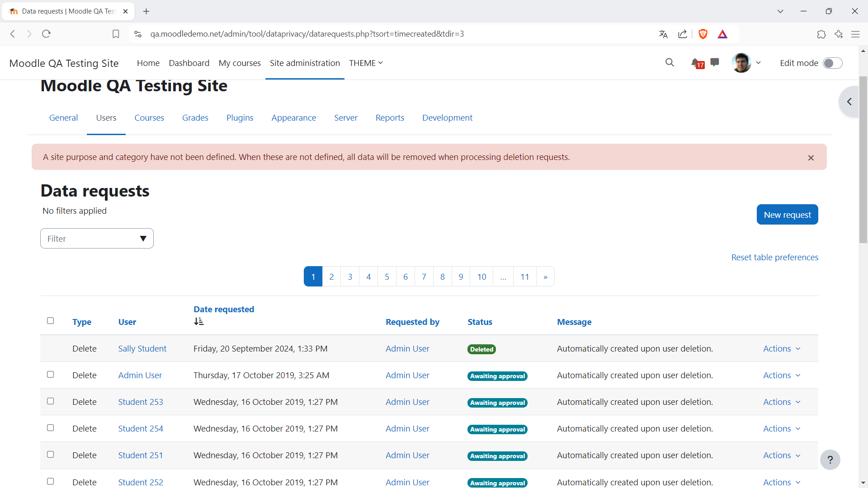Open notifications bell with 17 badge
868x488 pixels.
(x=697, y=63)
